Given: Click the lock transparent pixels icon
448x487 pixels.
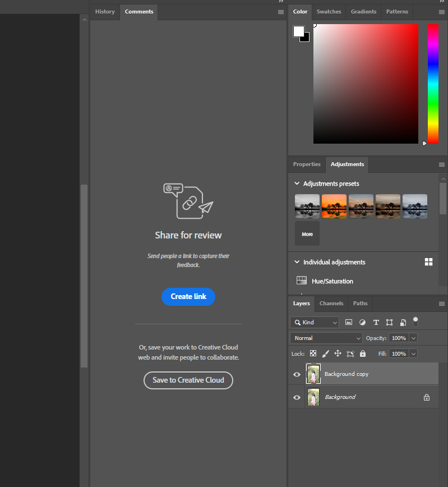Looking at the screenshot, I should tap(313, 354).
